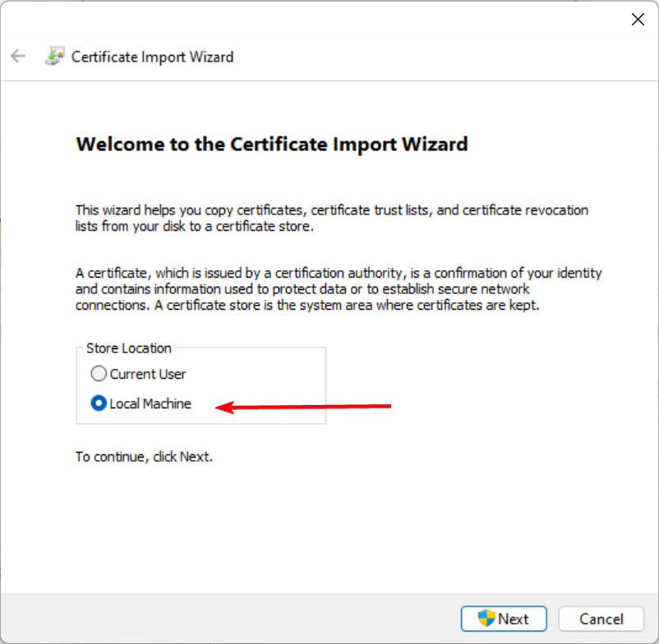Screen dimensions: 659x644
Task: Click the "A certificate, which is issued" paragraph
Action: point(339,289)
